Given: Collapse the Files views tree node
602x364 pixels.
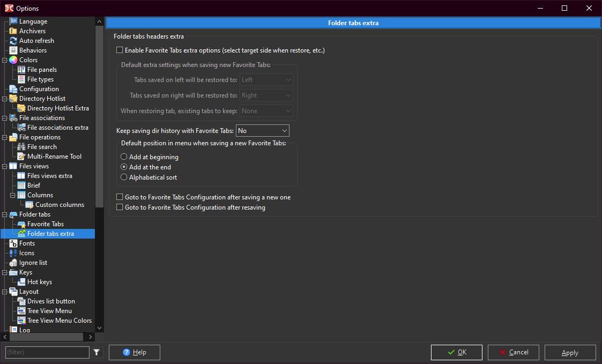Looking at the screenshot, I should click(x=4, y=166).
